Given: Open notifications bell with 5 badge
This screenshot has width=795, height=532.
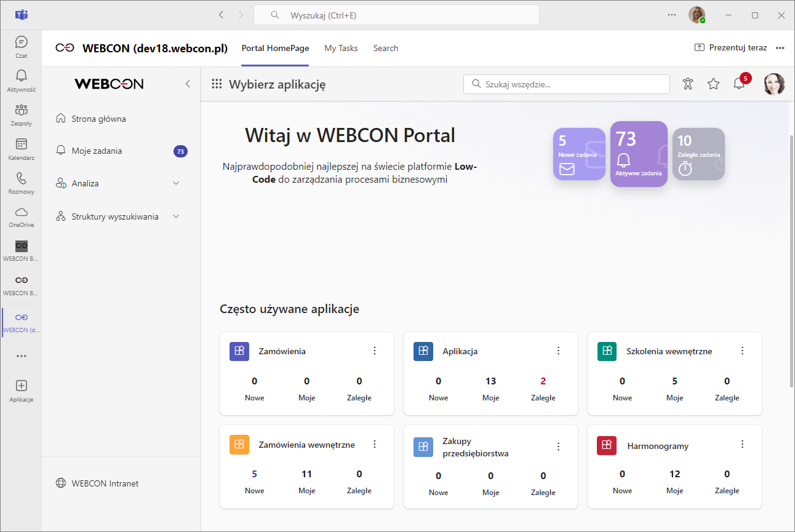Looking at the screenshot, I should tap(739, 84).
